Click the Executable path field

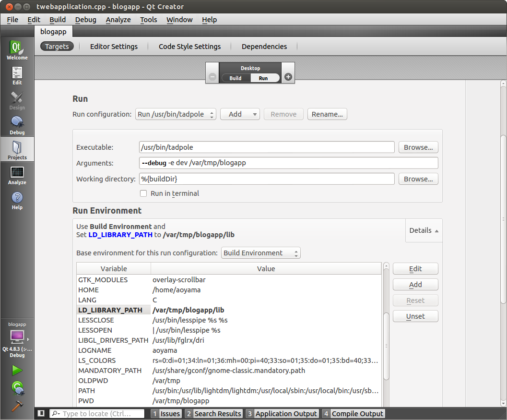tap(267, 147)
